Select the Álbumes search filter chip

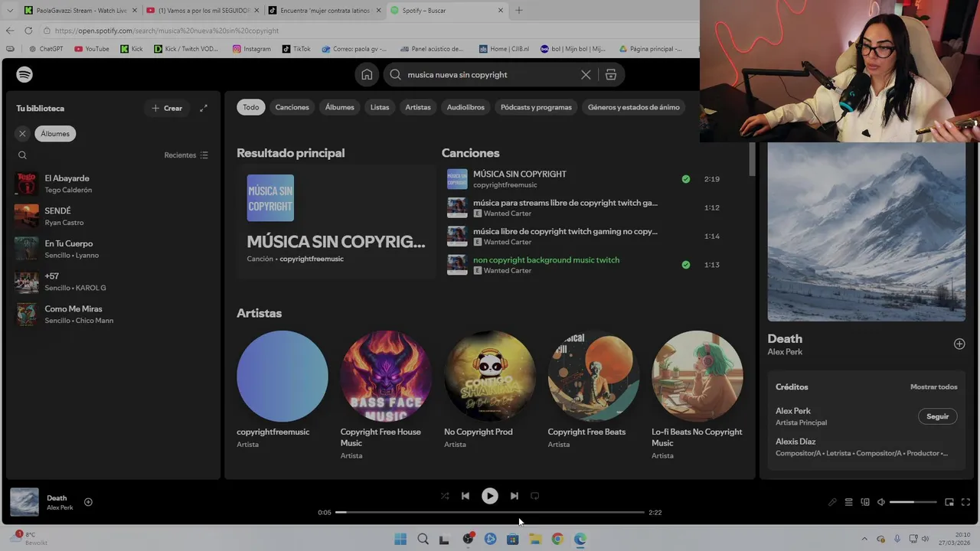tap(339, 107)
